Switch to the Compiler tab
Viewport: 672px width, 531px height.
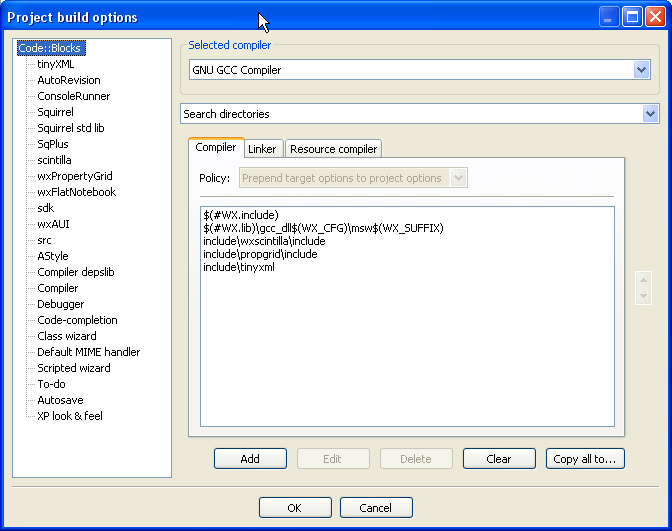[x=216, y=147]
